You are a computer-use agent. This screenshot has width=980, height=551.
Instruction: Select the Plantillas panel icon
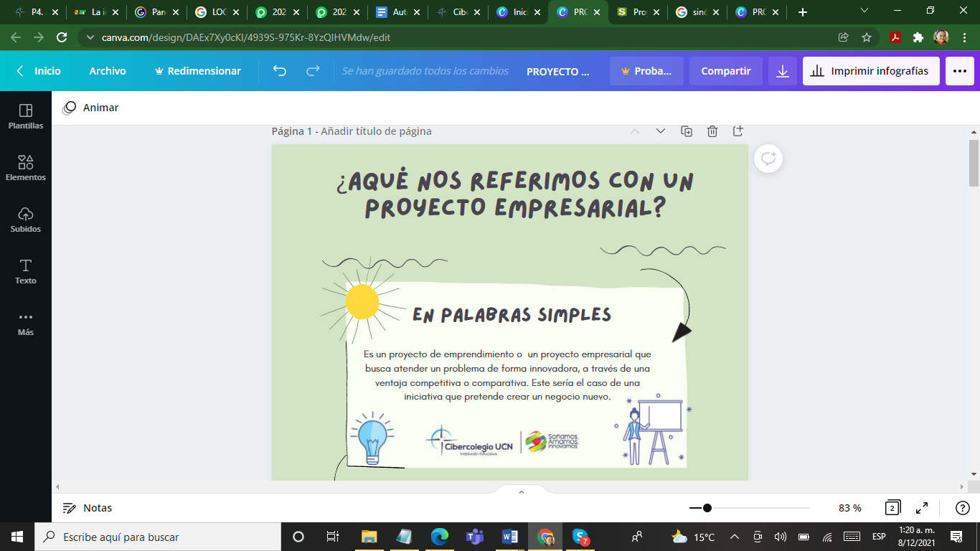coord(26,115)
